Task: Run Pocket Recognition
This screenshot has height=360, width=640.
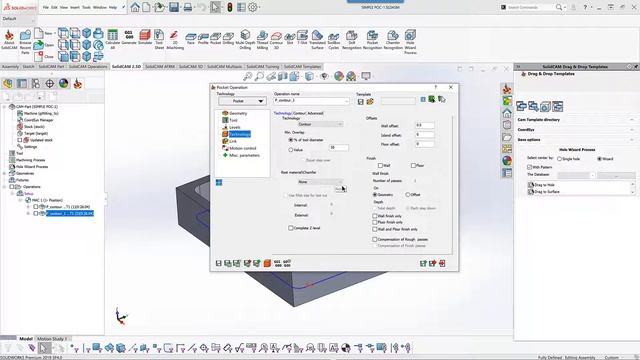Action: point(372,39)
